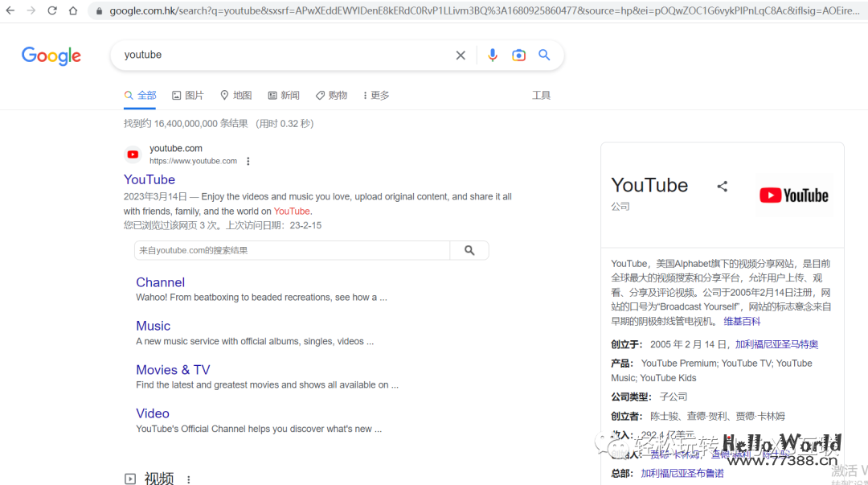Click the YouTube logo thumbnail in the panel
Screen dimensions: 868x485
point(794,195)
